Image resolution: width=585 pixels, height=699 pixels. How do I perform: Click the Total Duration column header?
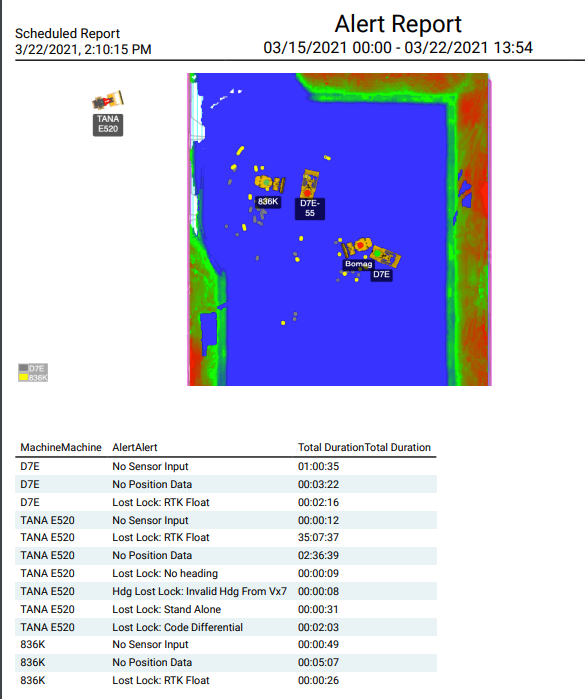point(364,447)
